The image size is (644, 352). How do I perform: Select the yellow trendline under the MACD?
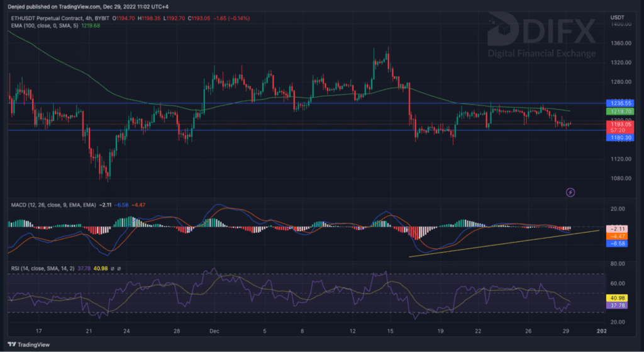tap(503, 244)
